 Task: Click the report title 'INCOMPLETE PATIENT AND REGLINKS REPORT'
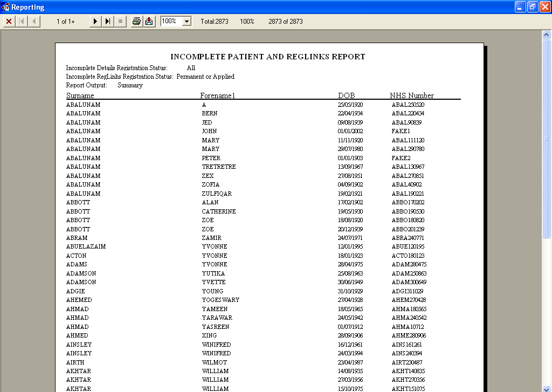pyautogui.click(x=267, y=57)
